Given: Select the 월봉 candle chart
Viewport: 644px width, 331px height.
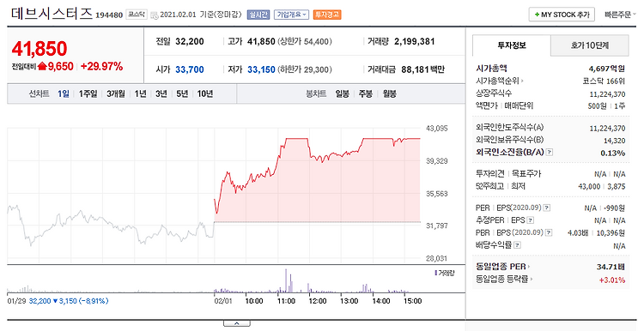Looking at the screenshot, I should pos(389,94).
